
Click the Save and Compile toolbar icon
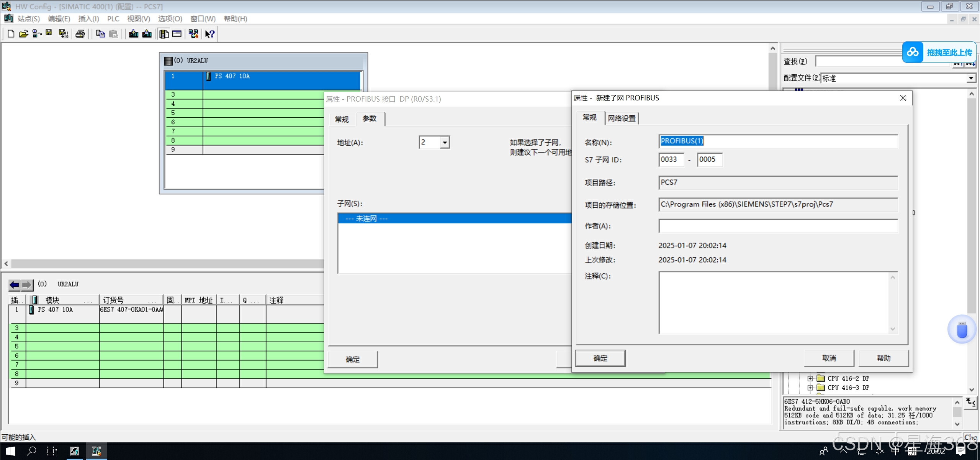[63, 34]
